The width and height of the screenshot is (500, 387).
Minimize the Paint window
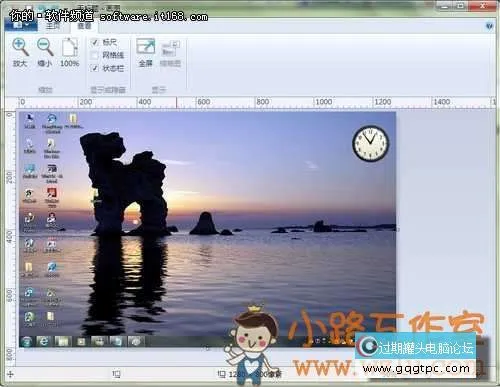click(445, 6)
